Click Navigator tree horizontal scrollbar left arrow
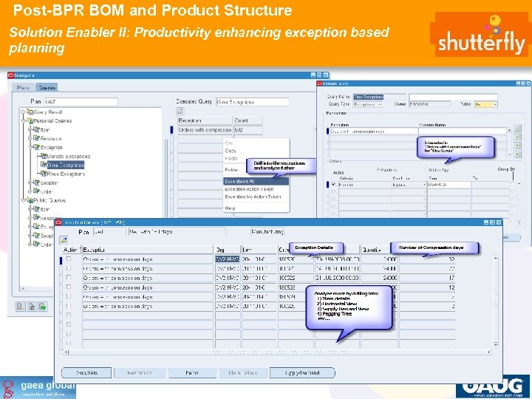The height and width of the screenshot is (399, 532). (x=23, y=289)
